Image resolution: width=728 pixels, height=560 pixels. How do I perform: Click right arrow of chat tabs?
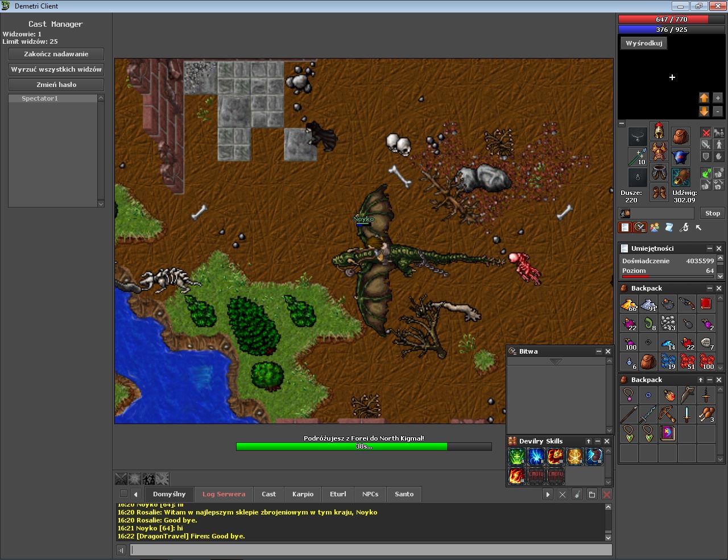tap(548, 495)
